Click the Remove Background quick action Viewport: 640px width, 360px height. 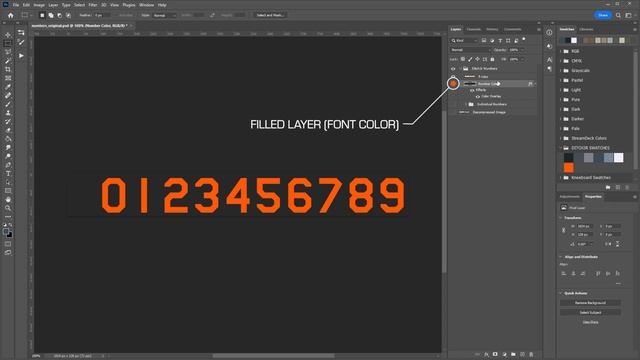(590, 303)
